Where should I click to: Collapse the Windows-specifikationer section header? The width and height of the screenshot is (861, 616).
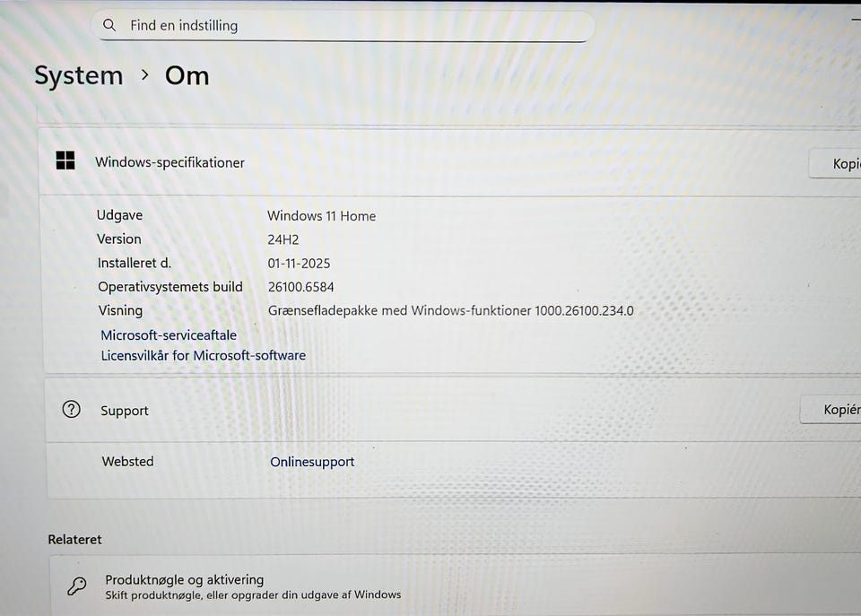(449, 162)
